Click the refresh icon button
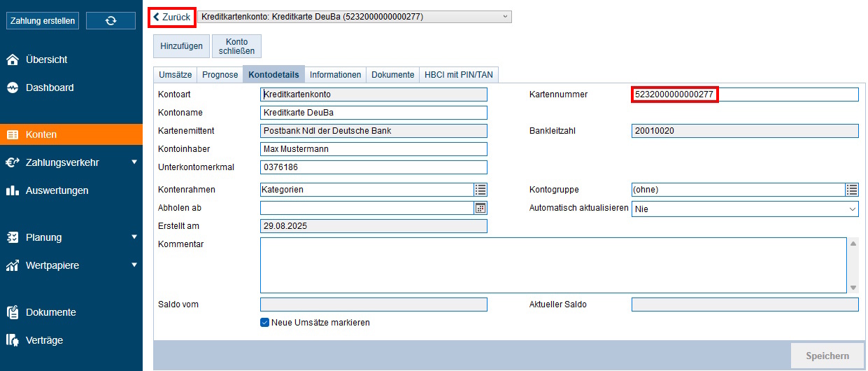868x371 pixels. point(111,21)
